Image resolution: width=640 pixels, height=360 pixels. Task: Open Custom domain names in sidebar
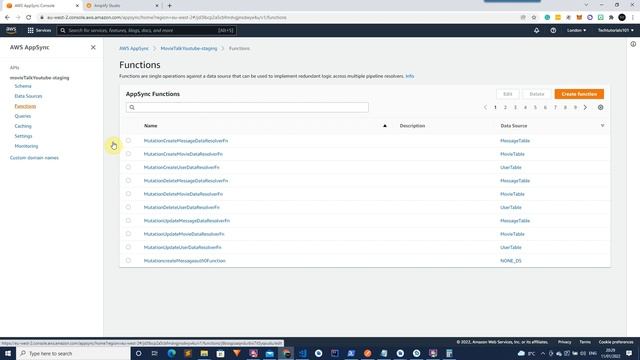coord(34,158)
